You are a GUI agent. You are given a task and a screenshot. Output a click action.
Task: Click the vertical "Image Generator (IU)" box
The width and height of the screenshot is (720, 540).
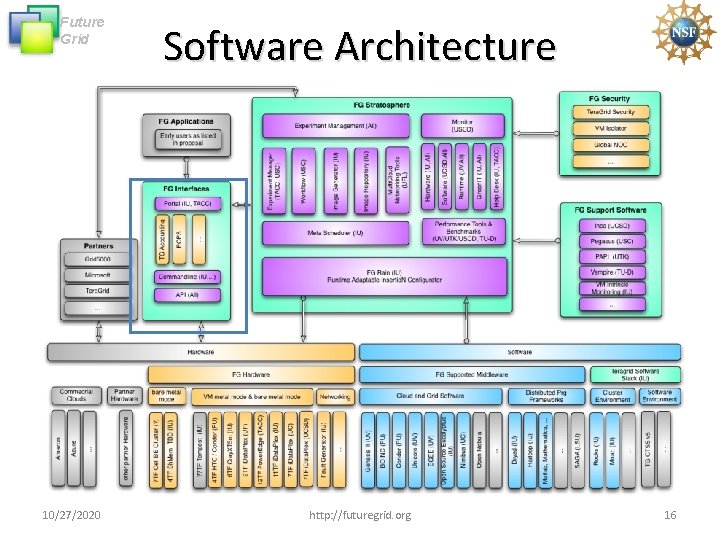(x=336, y=180)
